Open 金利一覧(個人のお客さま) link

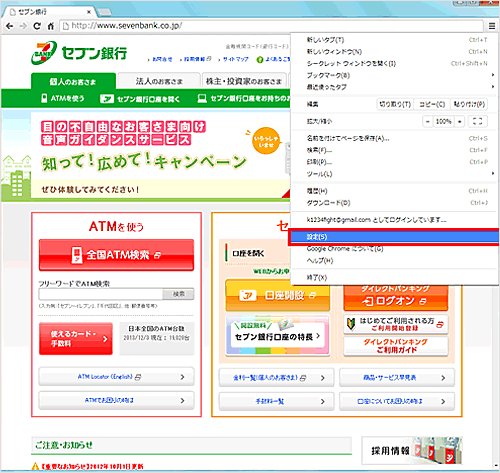coord(276,378)
